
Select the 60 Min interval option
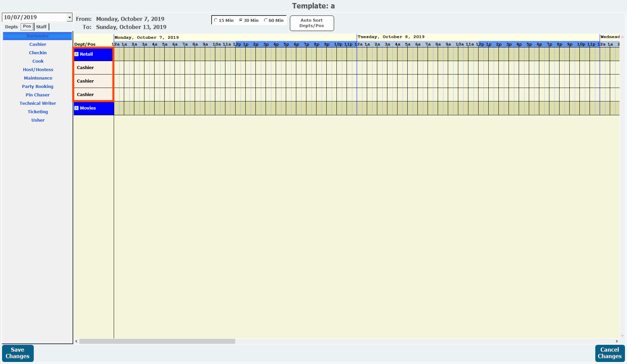(x=266, y=20)
